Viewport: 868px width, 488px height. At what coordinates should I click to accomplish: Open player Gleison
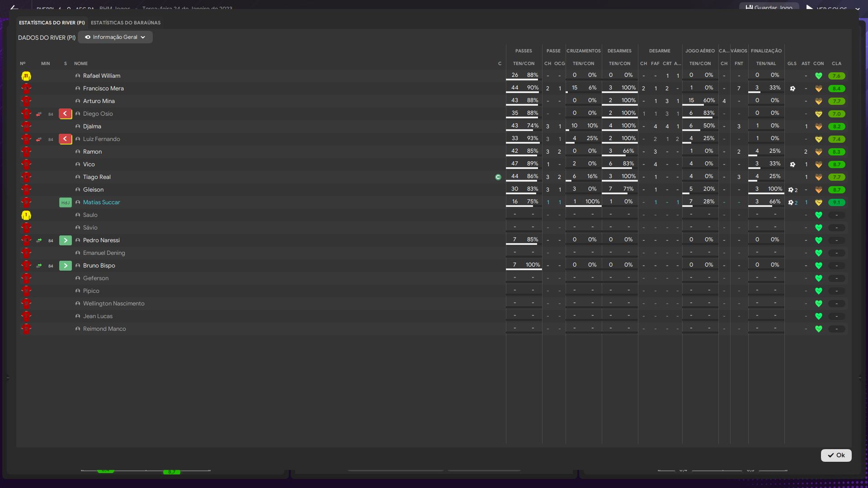[x=93, y=190]
